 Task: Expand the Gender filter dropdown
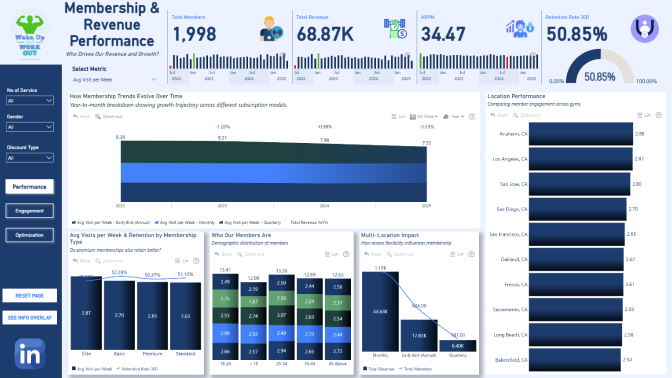coord(30,127)
